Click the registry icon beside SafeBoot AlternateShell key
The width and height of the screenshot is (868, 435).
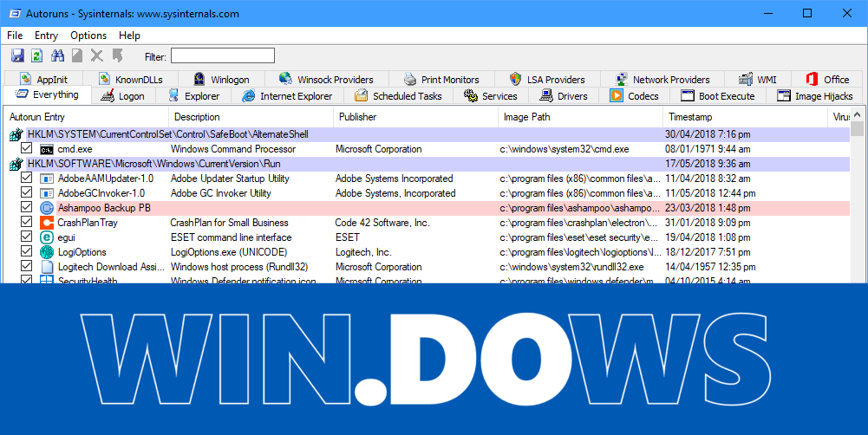tap(16, 134)
